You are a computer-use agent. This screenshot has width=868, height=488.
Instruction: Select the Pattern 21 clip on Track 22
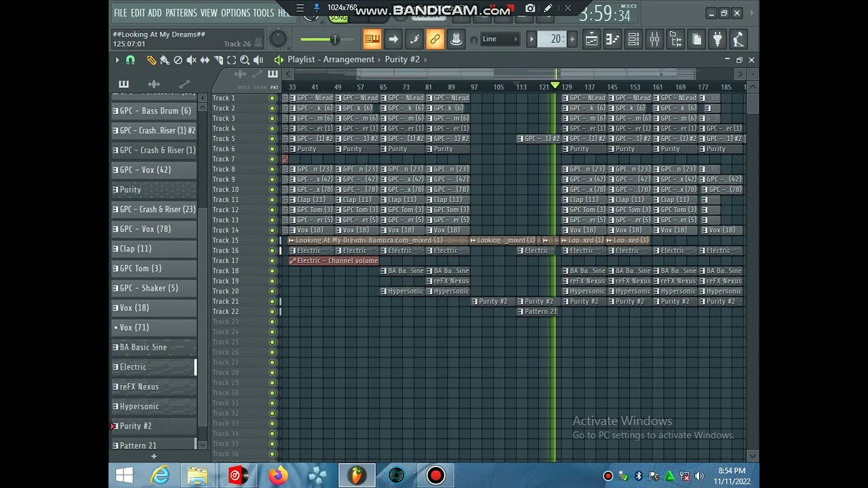536,312
